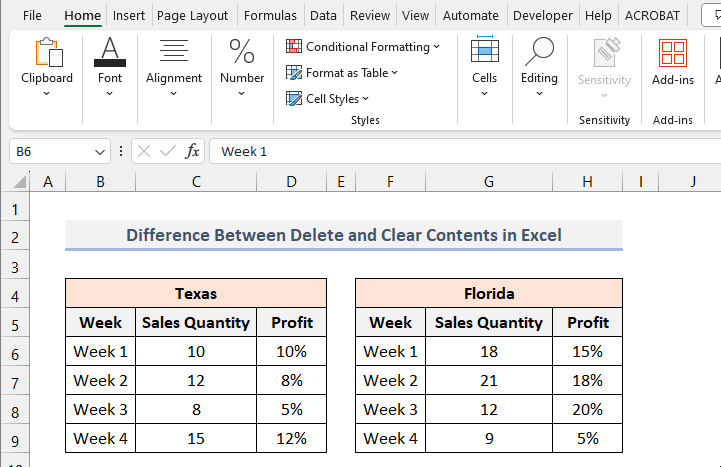The width and height of the screenshot is (721, 467).
Task: Open the Cells group icon
Action: [x=485, y=53]
